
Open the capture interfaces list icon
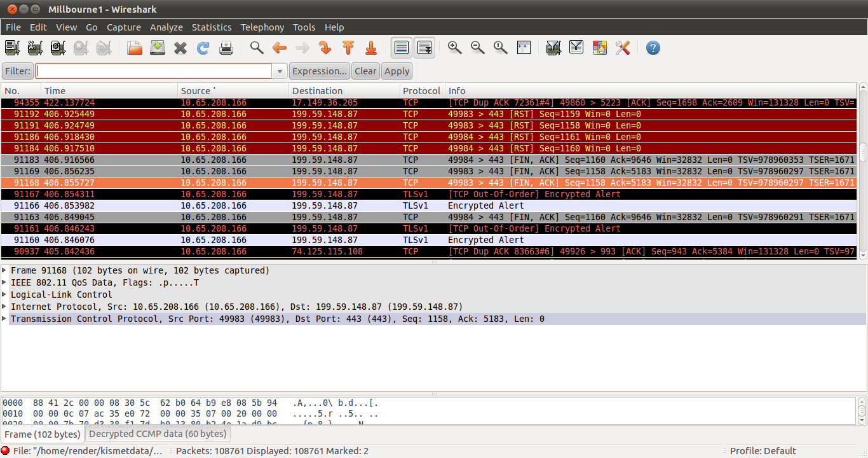(12, 48)
